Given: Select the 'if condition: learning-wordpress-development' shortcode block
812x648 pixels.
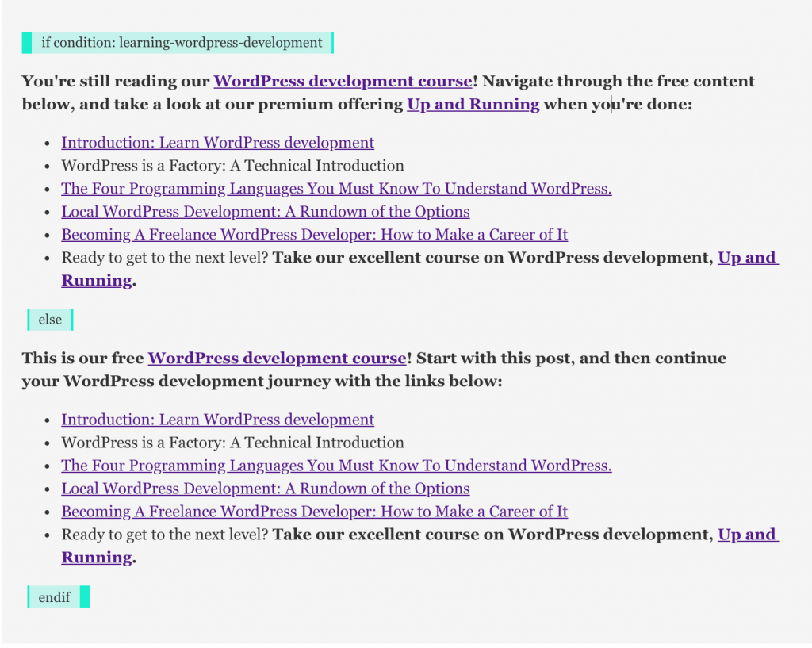Looking at the screenshot, I should pos(178,43).
